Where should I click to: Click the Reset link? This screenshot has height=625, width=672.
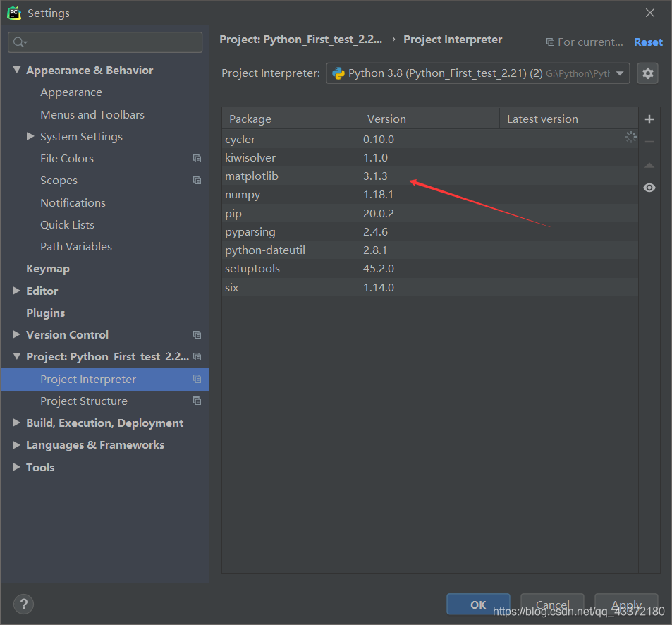[x=648, y=42]
